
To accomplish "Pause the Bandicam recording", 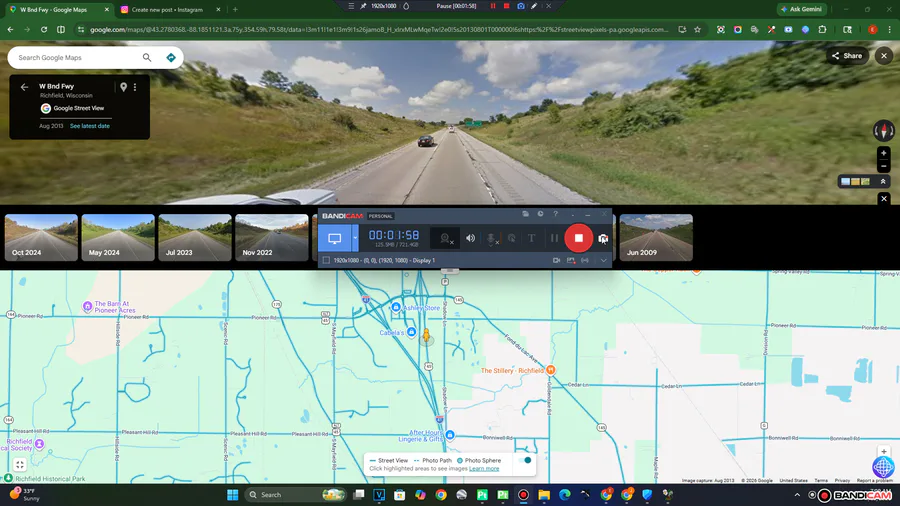I will (x=554, y=238).
